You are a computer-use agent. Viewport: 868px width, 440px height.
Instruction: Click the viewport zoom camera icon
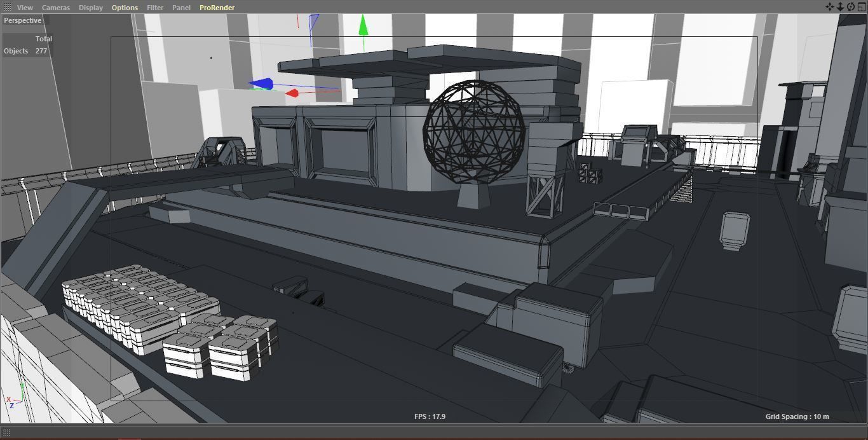click(840, 7)
